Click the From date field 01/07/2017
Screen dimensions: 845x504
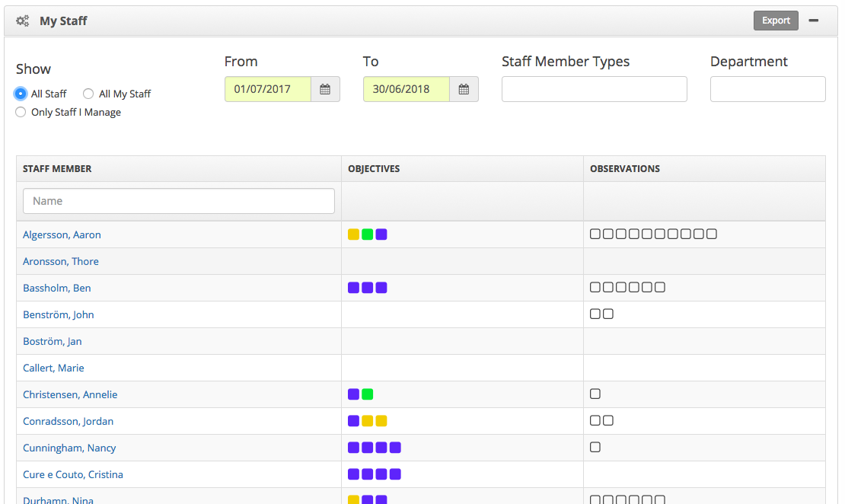tap(268, 89)
